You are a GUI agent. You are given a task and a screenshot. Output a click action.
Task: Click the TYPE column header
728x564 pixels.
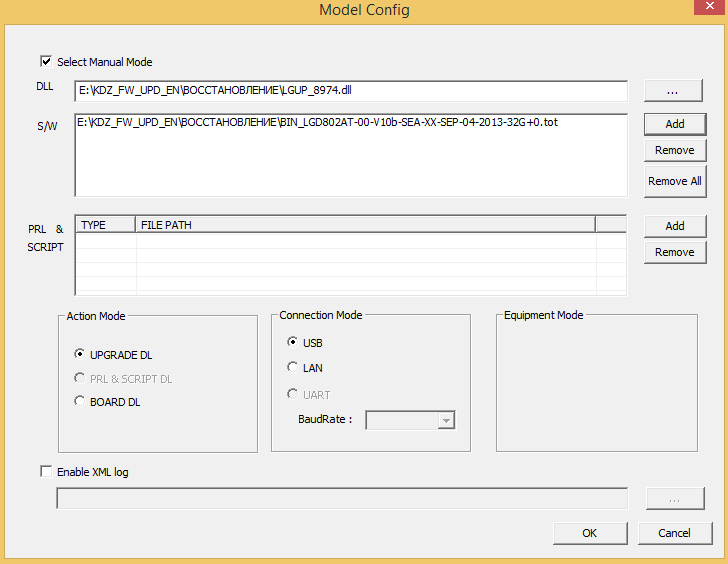coord(105,225)
